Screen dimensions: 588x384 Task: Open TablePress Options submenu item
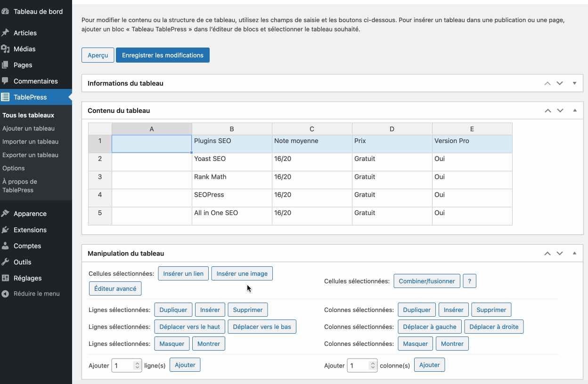pos(13,168)
